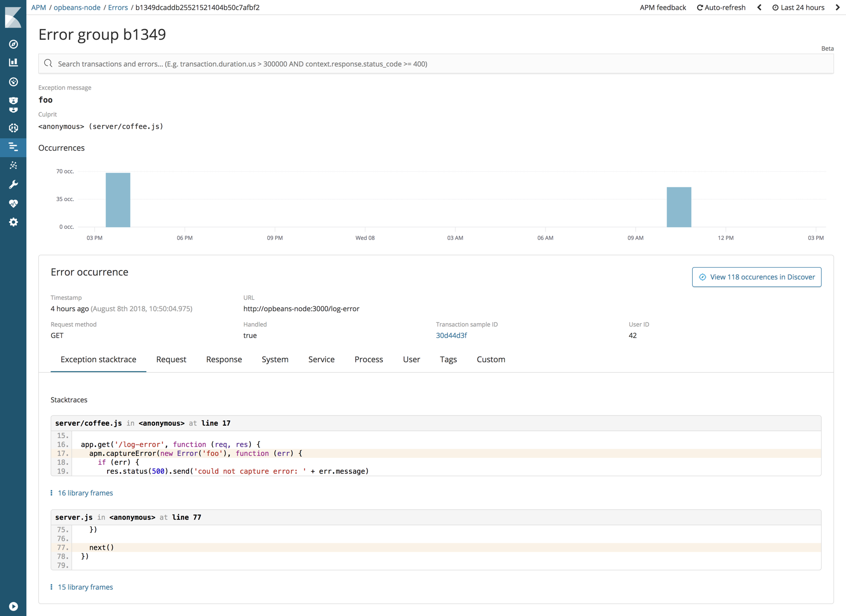Open the Graph icon in sidebar

(13, 166)
